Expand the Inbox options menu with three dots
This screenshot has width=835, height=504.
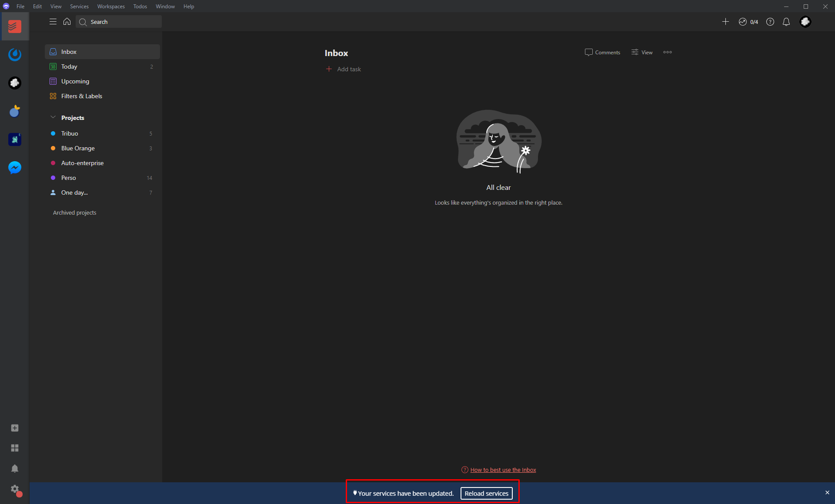point(667,52)
